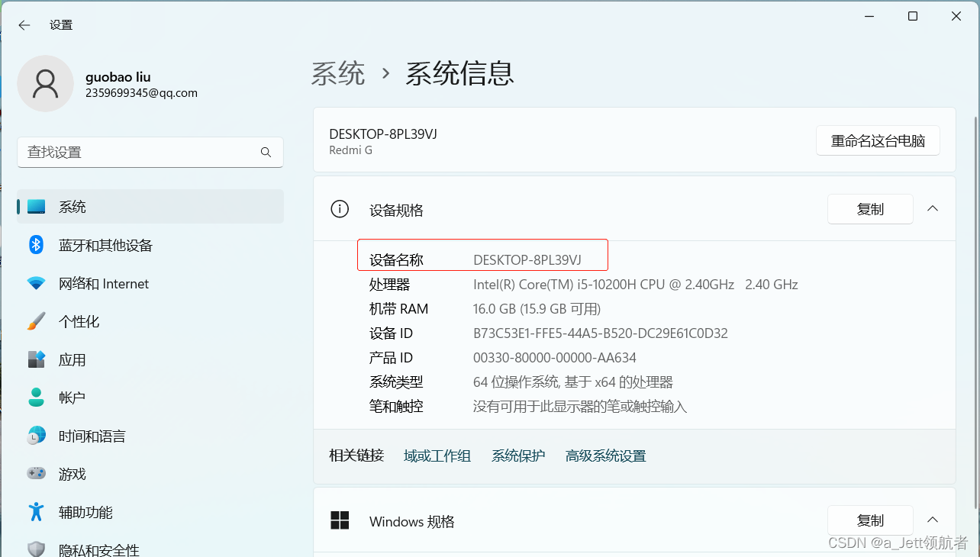The width and height of the screenshot is (980, 557).
Task: Select 辅助功能 in the sidebar
Action: coord(150,512)
